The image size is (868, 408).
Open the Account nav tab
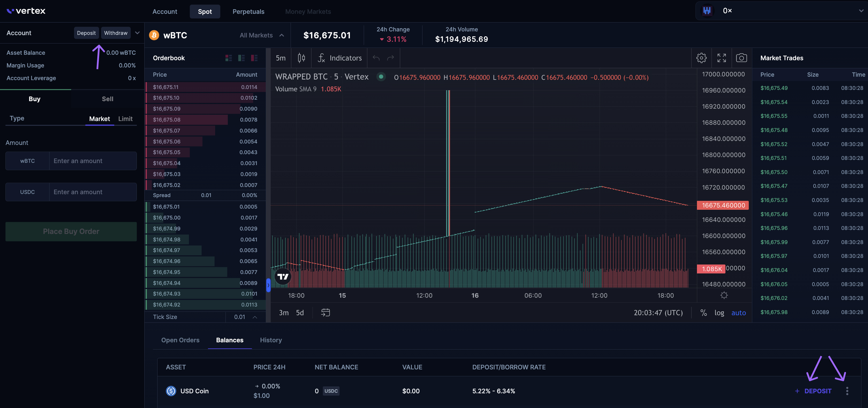(x=165, y=12)
